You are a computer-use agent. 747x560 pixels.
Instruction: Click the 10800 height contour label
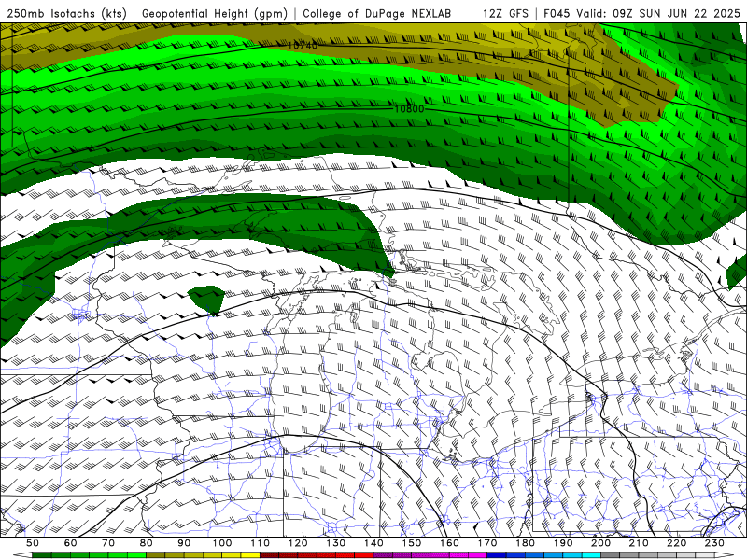point(409,109)
